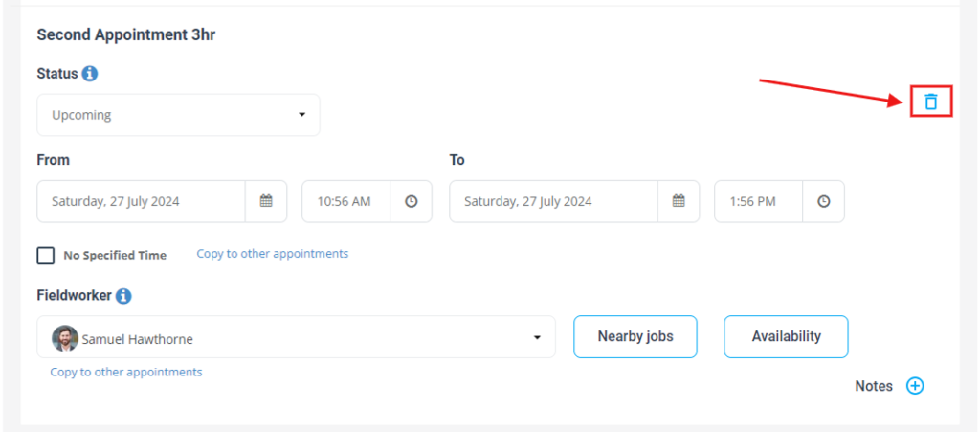Open the Samuel Hawthorne fieldworker dropdown
Screen dimensions: 980x432
(x=297, y=337)
